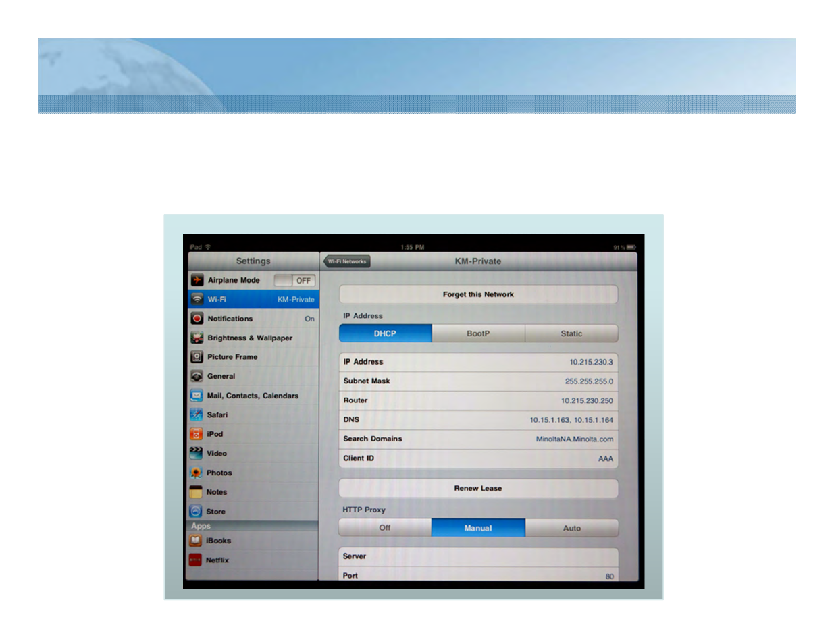Image resolution: width=834 pixels, height=644 pixels.
Task: Tap Router value 10.215.230.250
Action: [587, 401]
